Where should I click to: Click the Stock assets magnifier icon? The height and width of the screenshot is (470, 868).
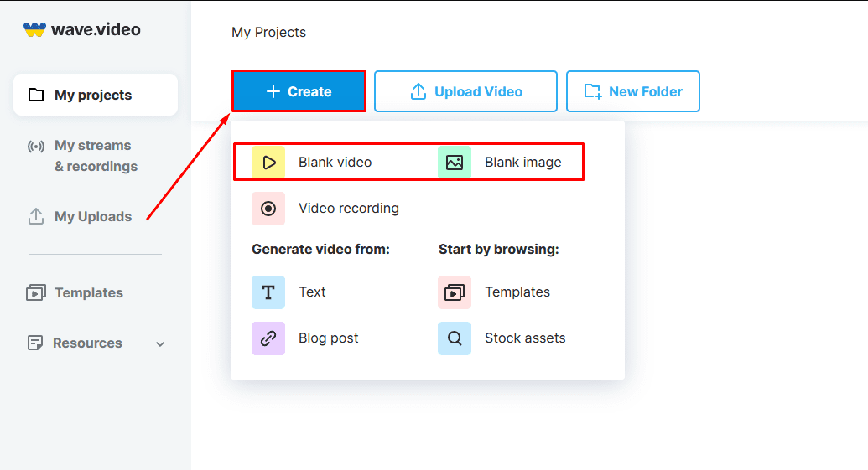point(455,338)
